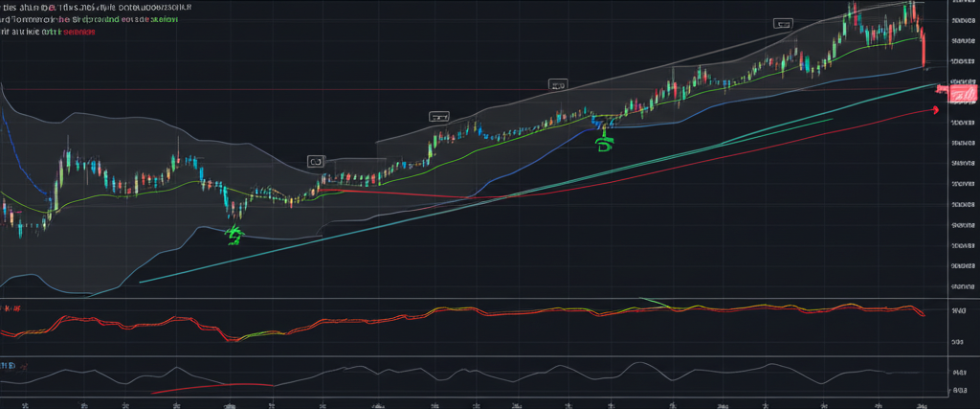Click the green buy signal marker at lower left
Screen dimensions: 980x409
click(x=233, y=235)
